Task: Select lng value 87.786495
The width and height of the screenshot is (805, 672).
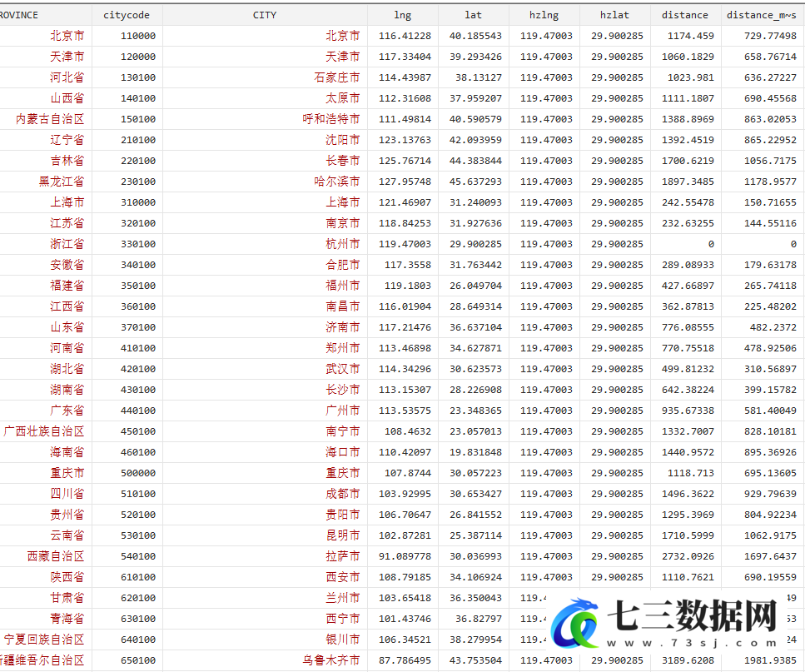Action: pos(405,660)
